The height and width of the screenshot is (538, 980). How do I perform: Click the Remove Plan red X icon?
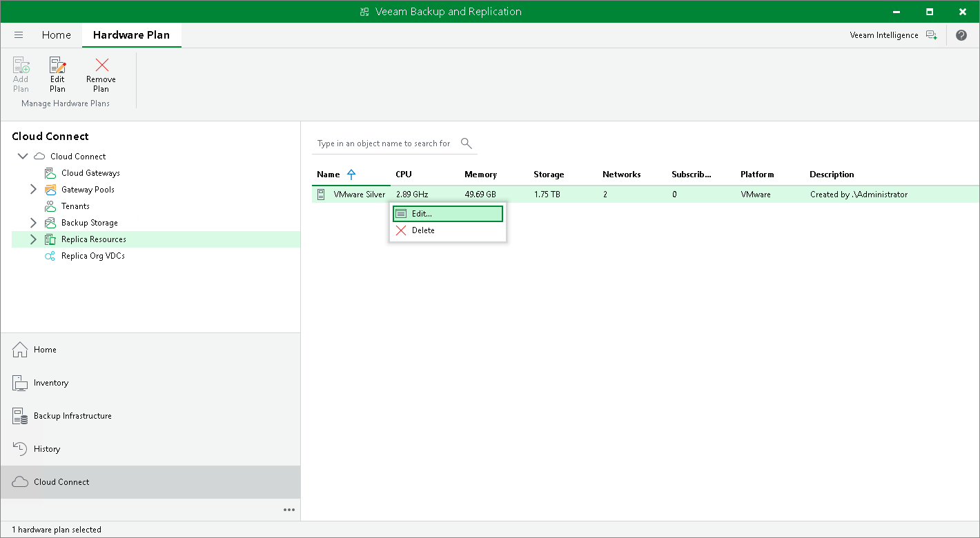click(101, 66)
